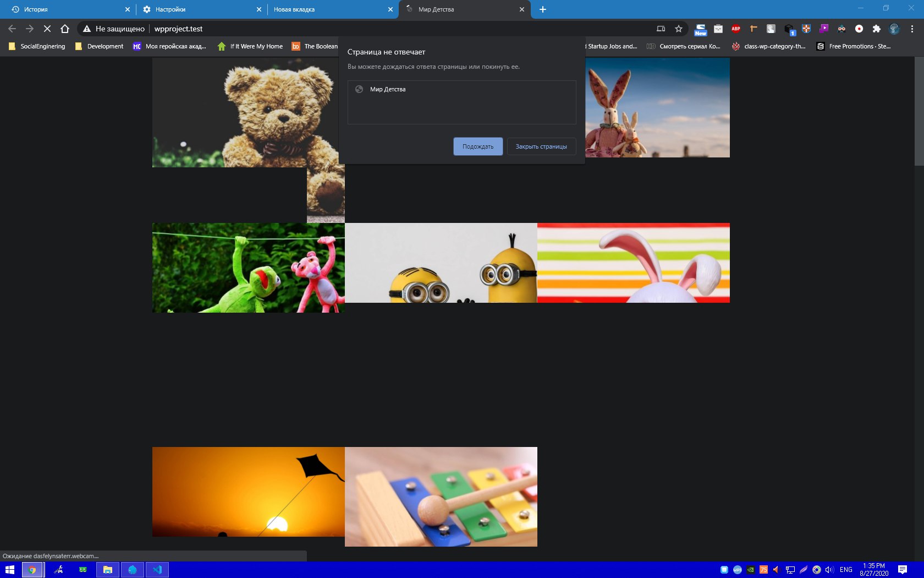Click the rabbit dolls image

point(657,107)
